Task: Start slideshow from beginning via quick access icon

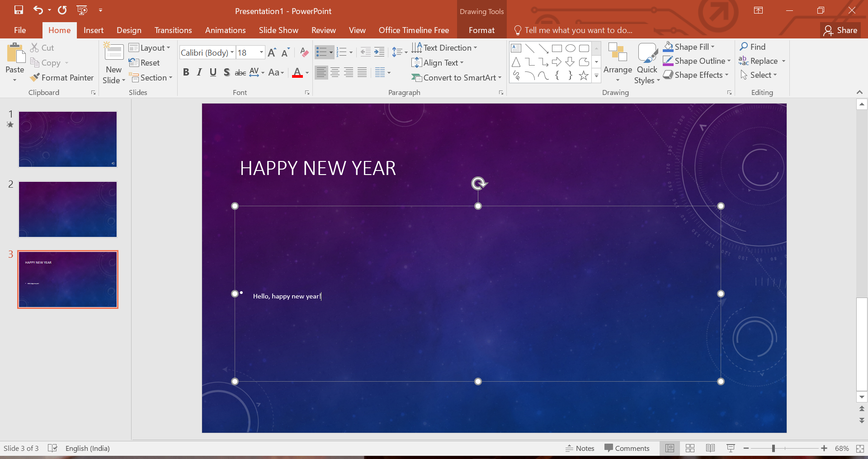Action: pyautogui.click(x=82, y=10)
